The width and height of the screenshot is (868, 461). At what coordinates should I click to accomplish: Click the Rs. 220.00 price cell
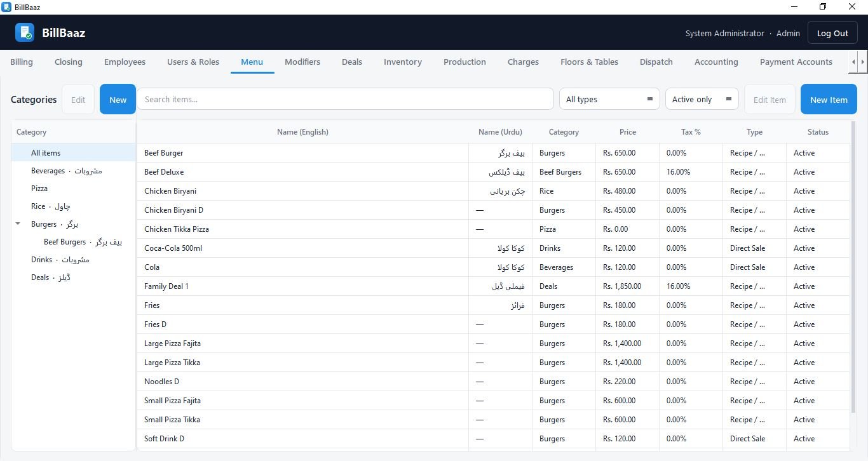click(628, 382)
